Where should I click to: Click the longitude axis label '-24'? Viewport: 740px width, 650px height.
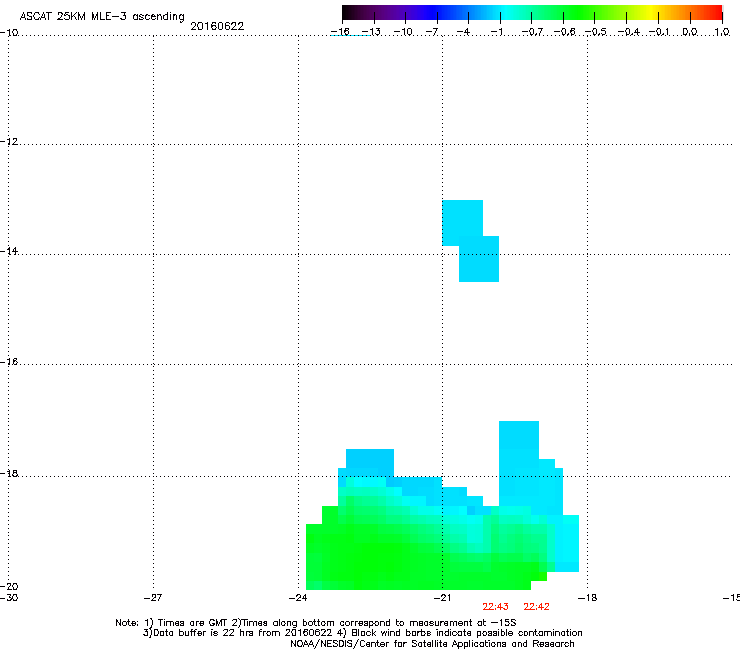point(298,598)
